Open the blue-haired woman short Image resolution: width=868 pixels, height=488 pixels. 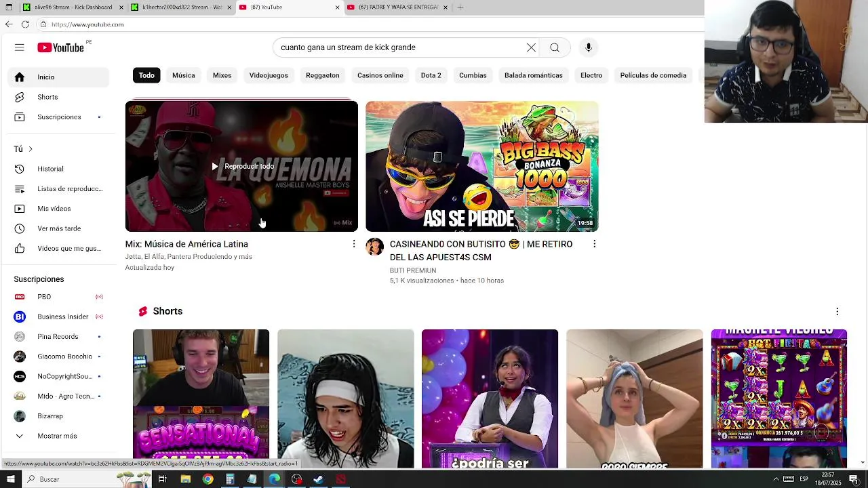pos(635,399)
